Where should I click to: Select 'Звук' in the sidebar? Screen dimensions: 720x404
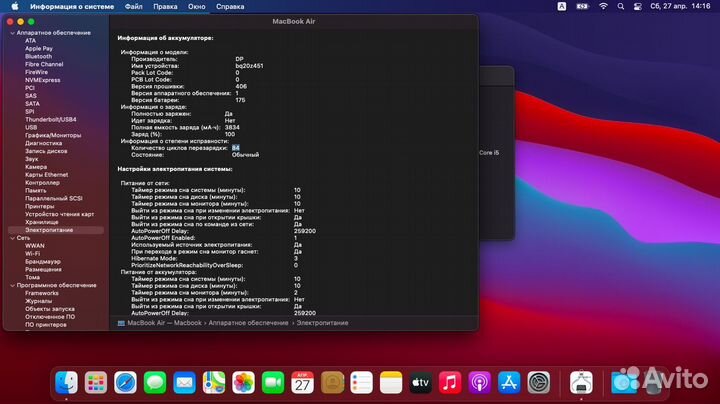click(32, 159)
